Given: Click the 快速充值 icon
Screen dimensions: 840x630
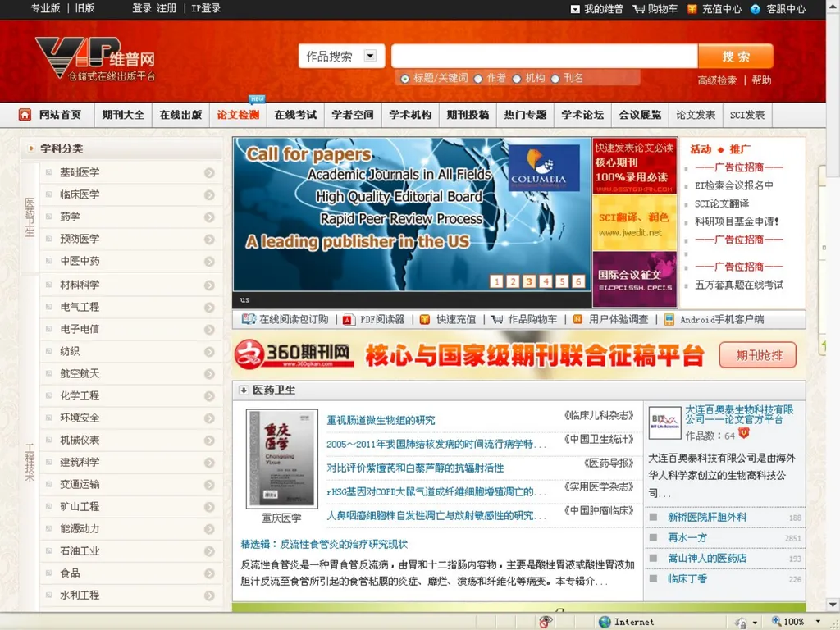Looking at the screenshot, I should [425, 319].
